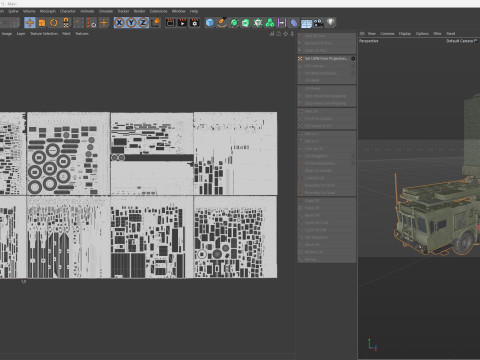Click the Render View clapperboard icon
Screen dimensions: 480x360
170,23
